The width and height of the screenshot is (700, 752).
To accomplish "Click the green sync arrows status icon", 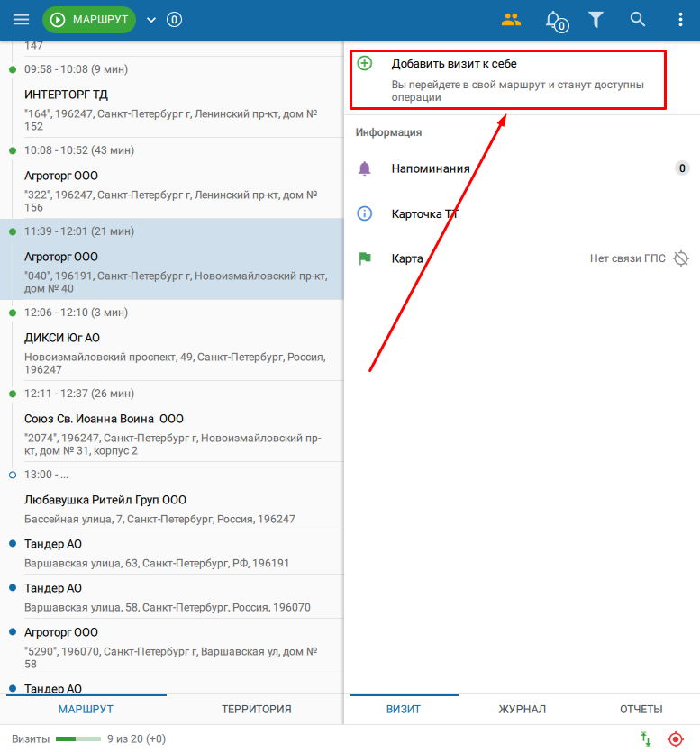I will pos(646,739).
